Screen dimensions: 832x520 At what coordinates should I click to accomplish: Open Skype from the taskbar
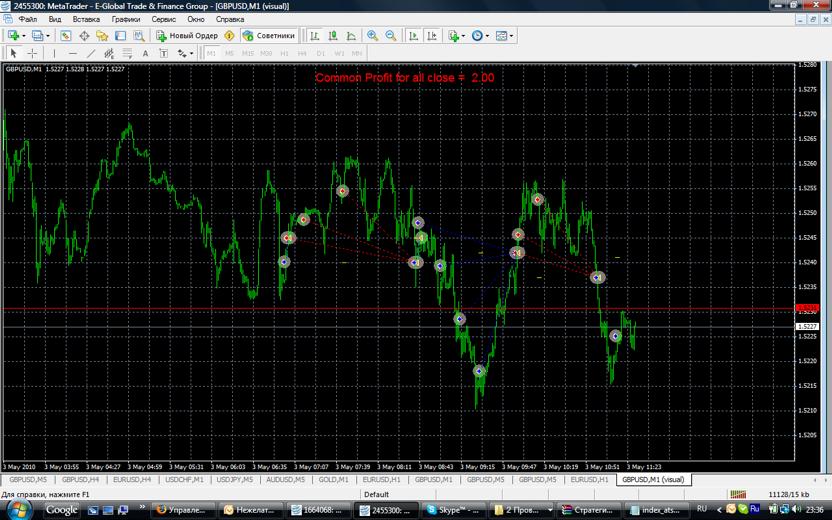coord(453,510)
